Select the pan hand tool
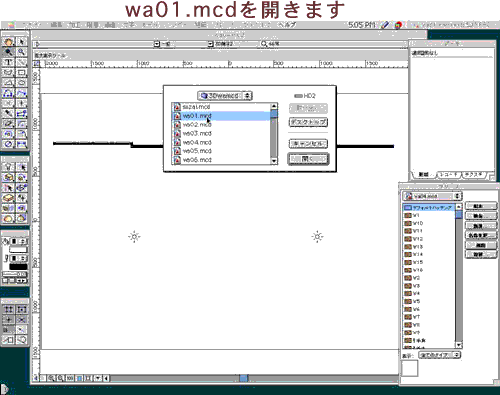This screenshot has height=395, width=500. pyautogui.click(x=8, y=42)
